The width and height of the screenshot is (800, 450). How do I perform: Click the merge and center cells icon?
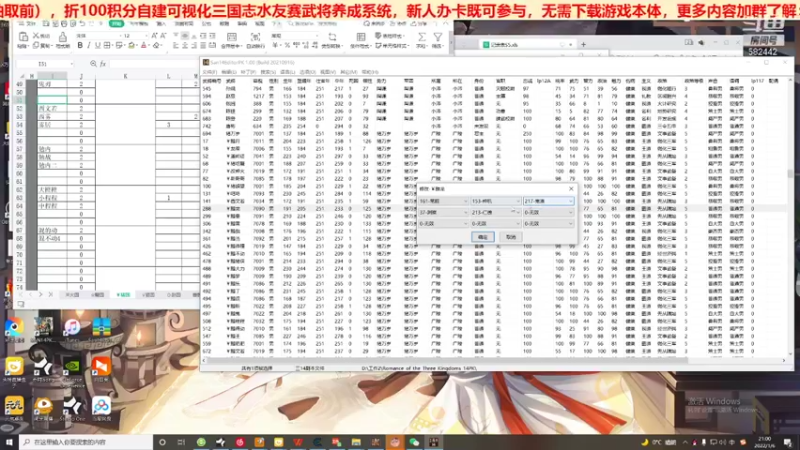(x=231, y=37)
